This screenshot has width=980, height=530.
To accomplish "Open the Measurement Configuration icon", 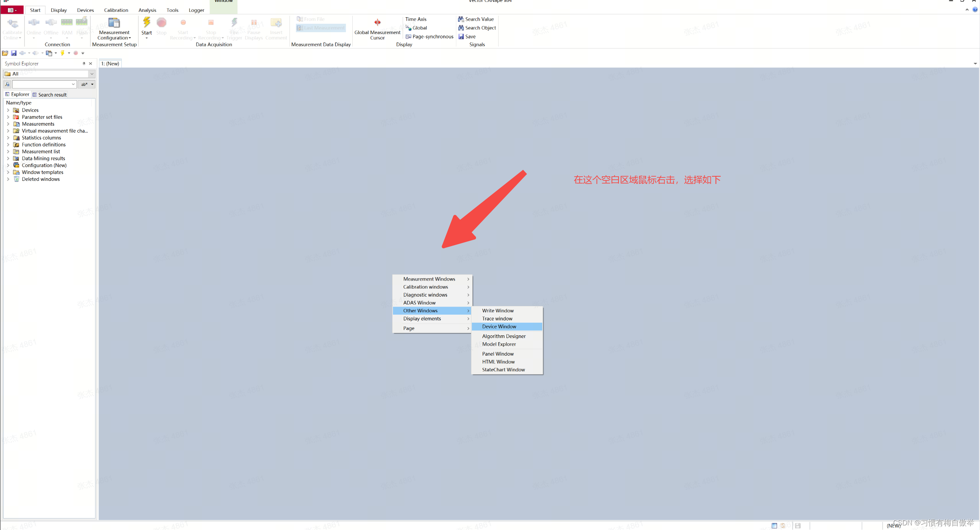I will pyautogui.click(x=114, y=23).
